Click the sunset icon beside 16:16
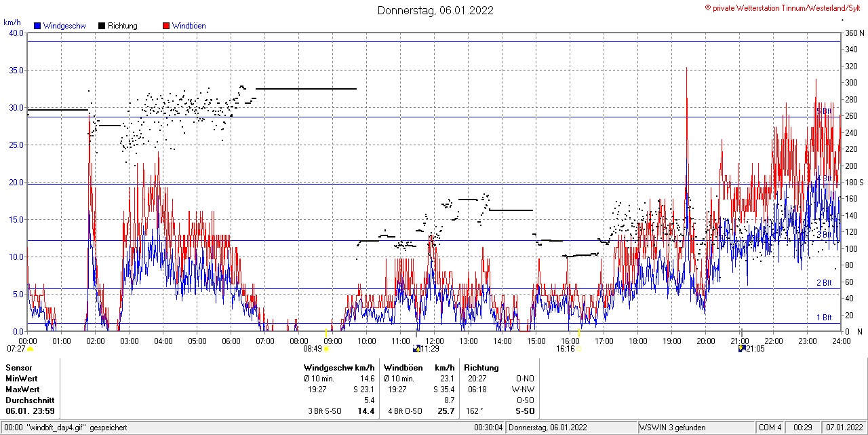The width and height of the screenshot is (868, 435). [580, 349]
